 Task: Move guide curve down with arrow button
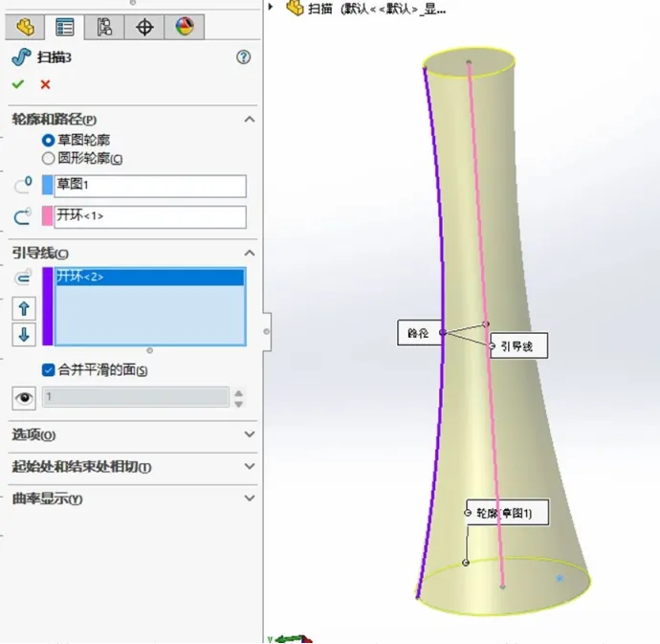(24, 334)
